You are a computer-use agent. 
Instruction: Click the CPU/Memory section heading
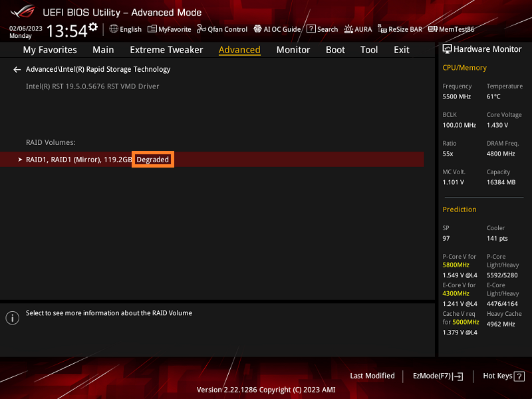pos(464,68)
